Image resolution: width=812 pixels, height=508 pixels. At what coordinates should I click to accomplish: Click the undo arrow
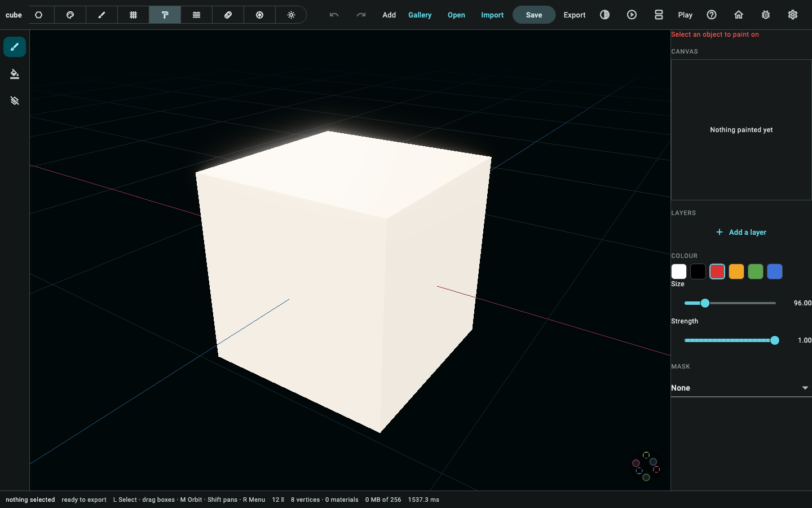click(x=334, y=15)
